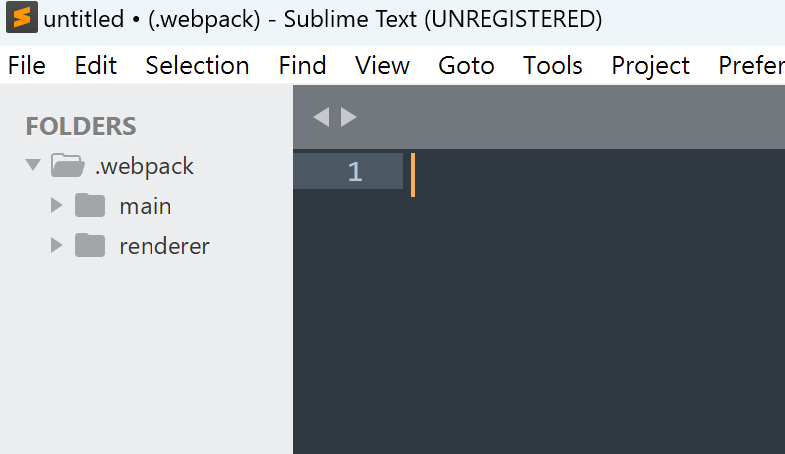Viewport: 785px width, 454px height.
Task: Open the Edit menu
Action: pyautogui.click(x=96, y=66)
